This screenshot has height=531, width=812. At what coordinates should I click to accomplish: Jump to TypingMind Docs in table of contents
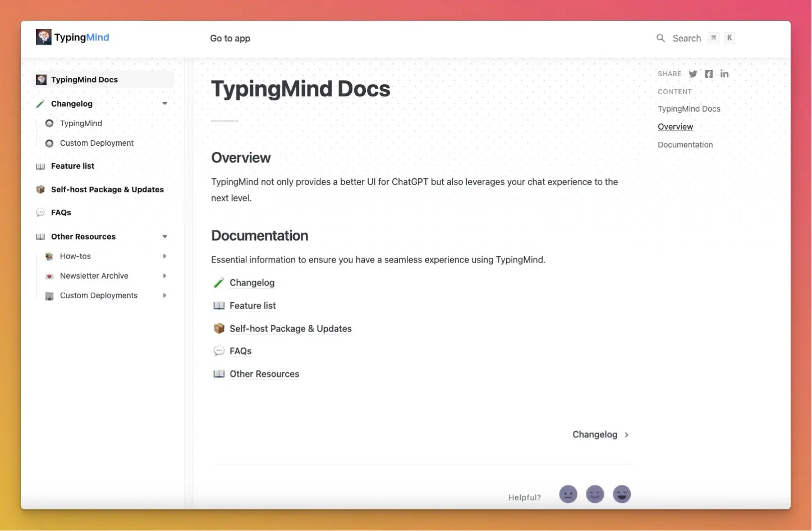[x=689, y=109]
